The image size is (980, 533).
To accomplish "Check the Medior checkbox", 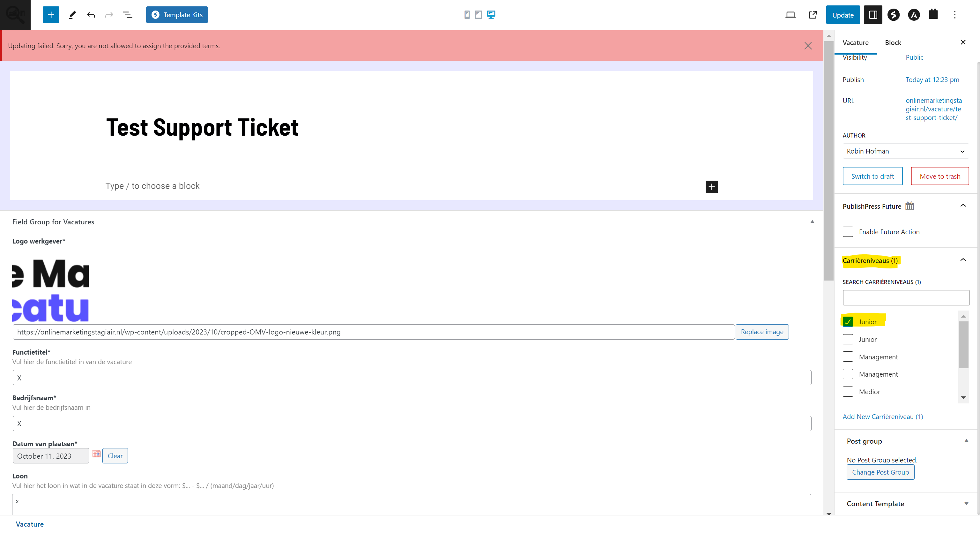I will tap(848, 392).
